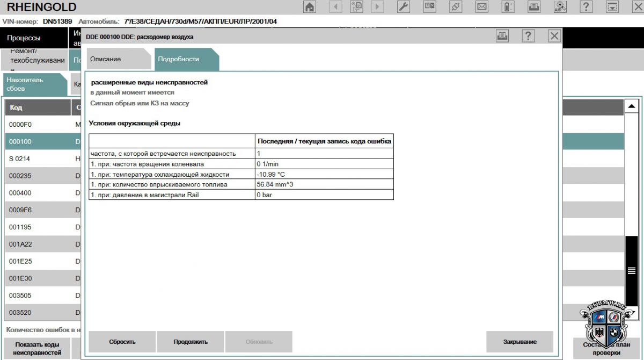Click 'Условия окружающей среды' heading

click(x=134, y=123)
